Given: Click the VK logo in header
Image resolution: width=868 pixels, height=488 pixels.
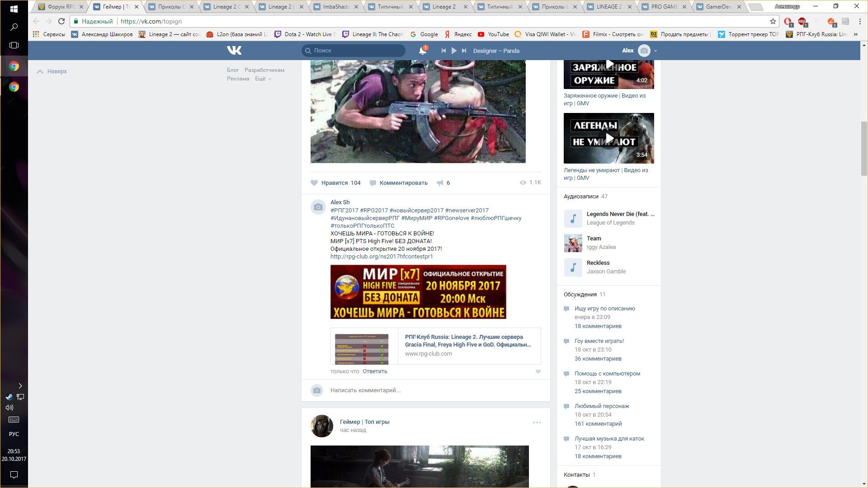Looking at the screenshot, I should point(234,51).
